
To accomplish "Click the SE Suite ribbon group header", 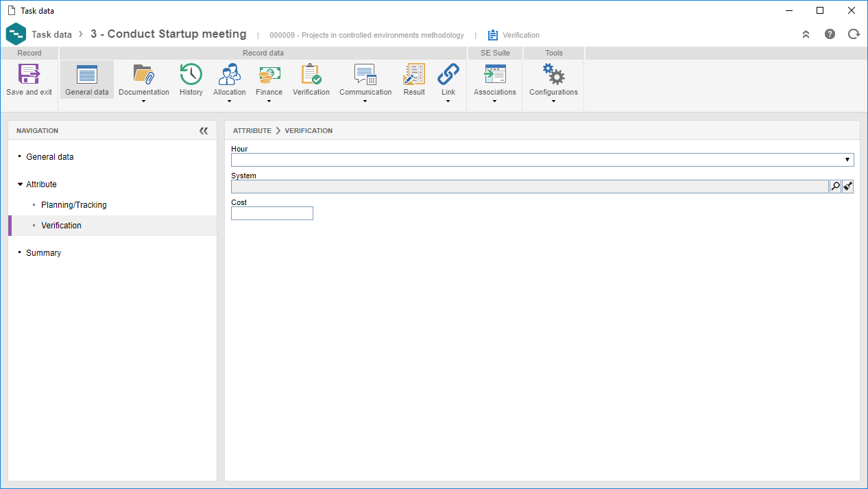I will point(495,53).
